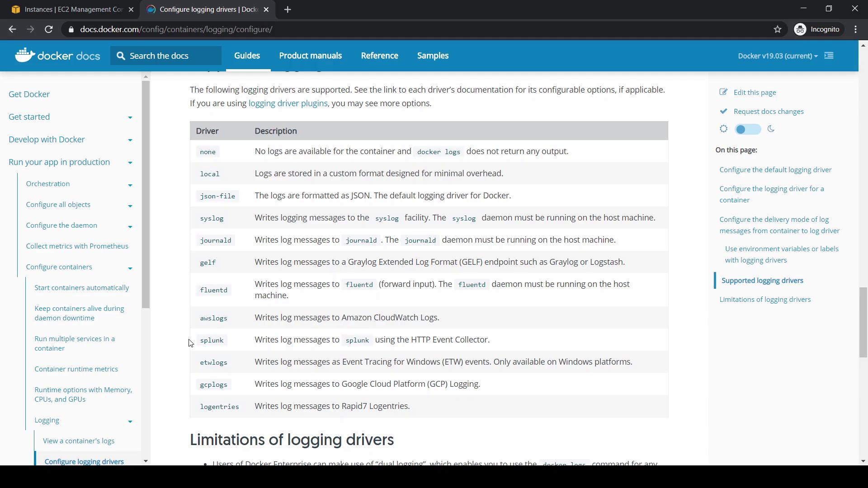Click the Get Docker sidebar link
This screenshot has height=488, width=868.
[29, 94]
